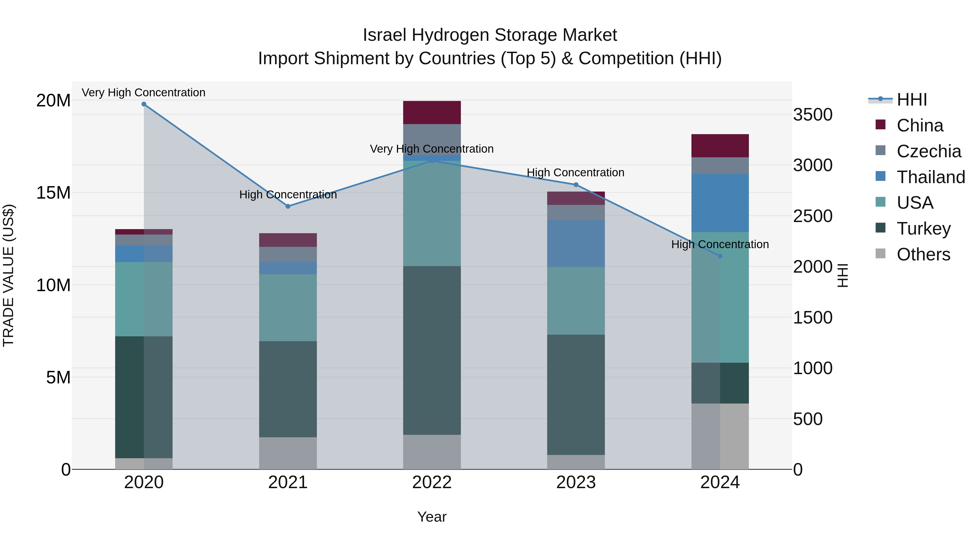Toggle the USA legend entry
The width and height of the screenshot is (980, 551).
[x=904, y=203]
